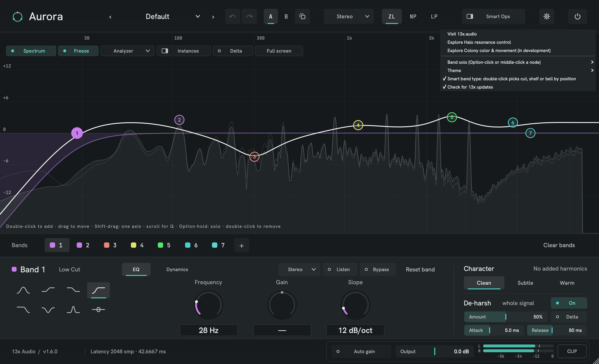Select the band pass filter shape
The width and height of the screenshot is (599, 364).
tap(73, 309)
